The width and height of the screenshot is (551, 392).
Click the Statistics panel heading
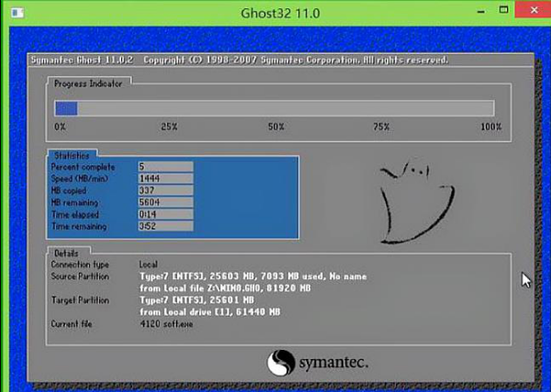point(72,155)
